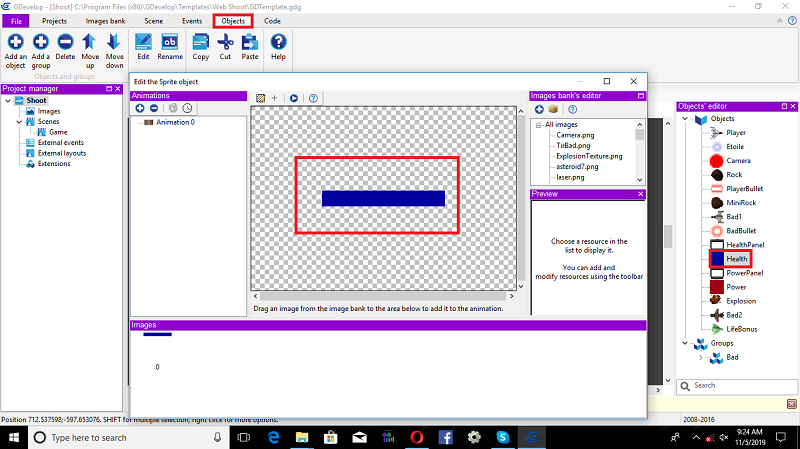Open File Explorer from taskbar
The image size is (800, 449).
coord(302,438)
